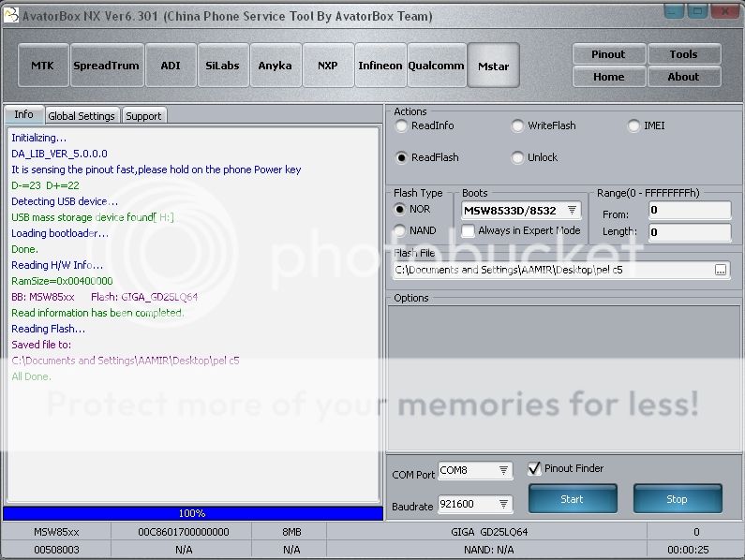Expand the Baudrate dropdown

pyautogui.click(x=503, y=504)
